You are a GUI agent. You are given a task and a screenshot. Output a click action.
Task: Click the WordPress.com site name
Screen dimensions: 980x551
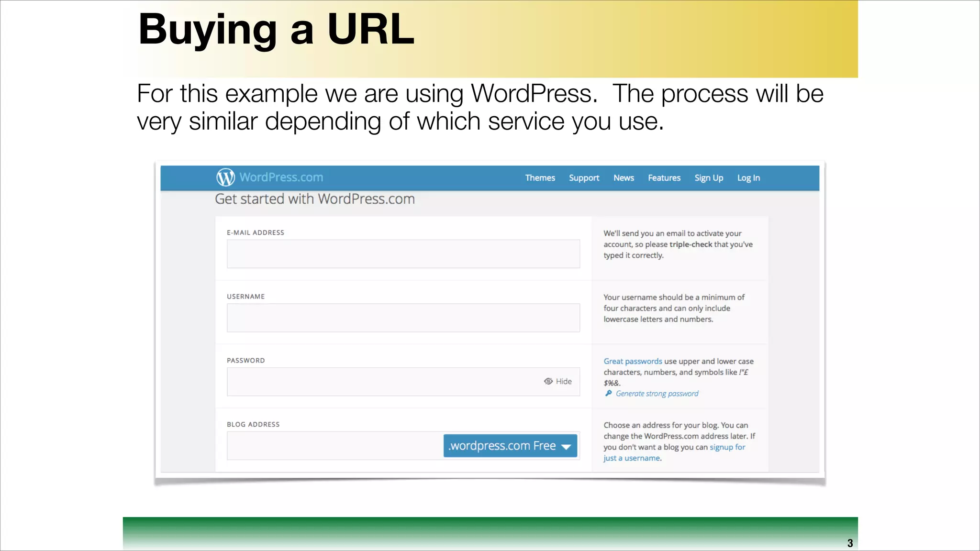pyautogui.click(x=281, y=177)
